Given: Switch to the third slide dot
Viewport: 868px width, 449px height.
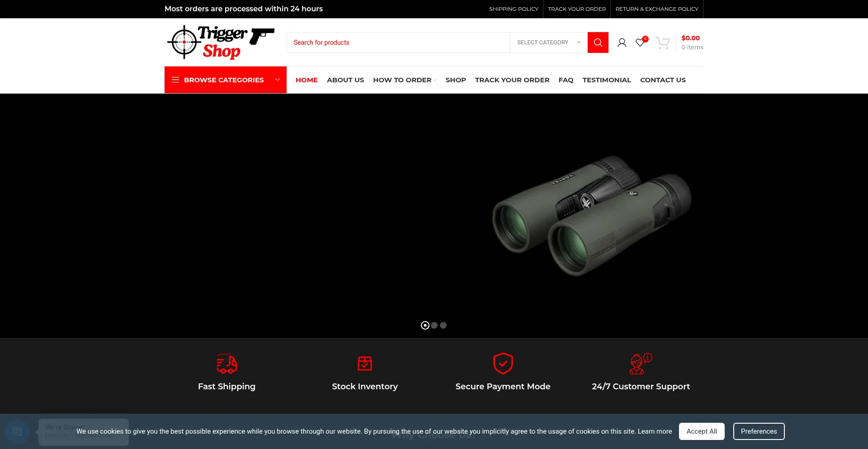Looking at the screenshot, I should pyautogui.click(x=443, y=326).
